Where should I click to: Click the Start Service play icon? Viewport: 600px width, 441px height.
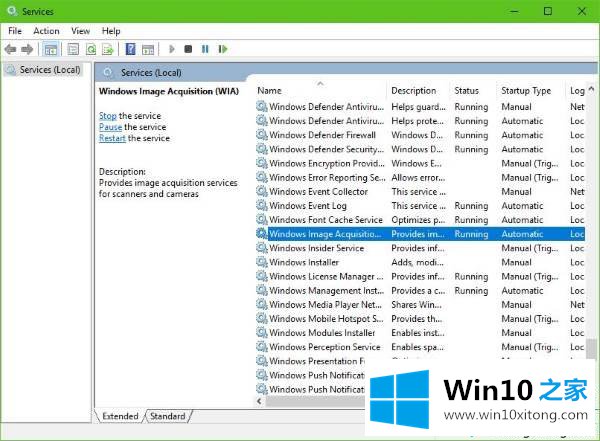pos(171,49)
